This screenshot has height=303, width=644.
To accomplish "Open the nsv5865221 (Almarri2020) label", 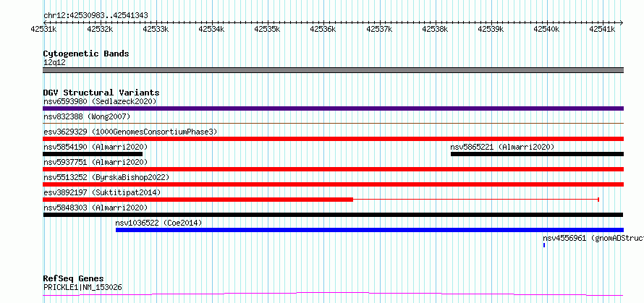I will click(x=502, y=147).
